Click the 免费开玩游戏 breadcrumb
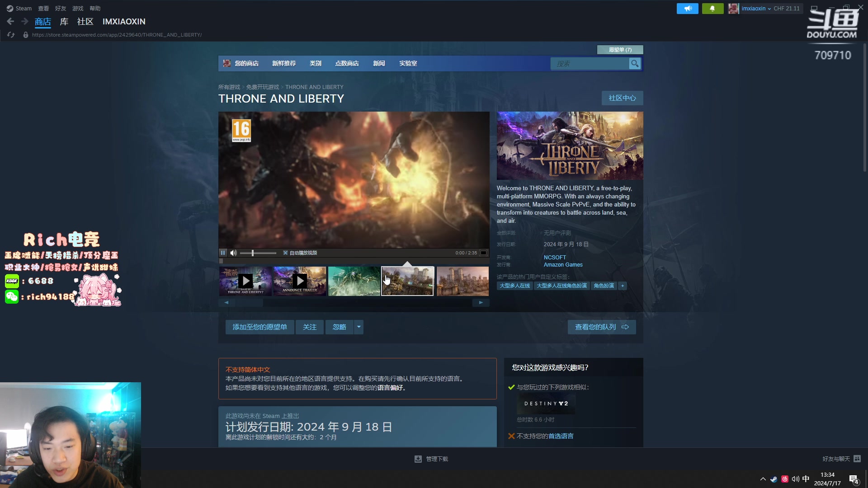The height and width of the screenshot is (488, 868). [263, 87]
